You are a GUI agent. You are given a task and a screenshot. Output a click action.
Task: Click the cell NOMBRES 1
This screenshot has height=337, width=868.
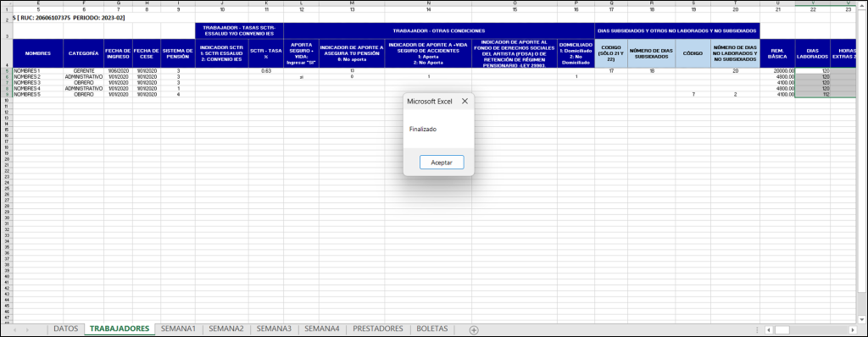click(x=37, y=71)
